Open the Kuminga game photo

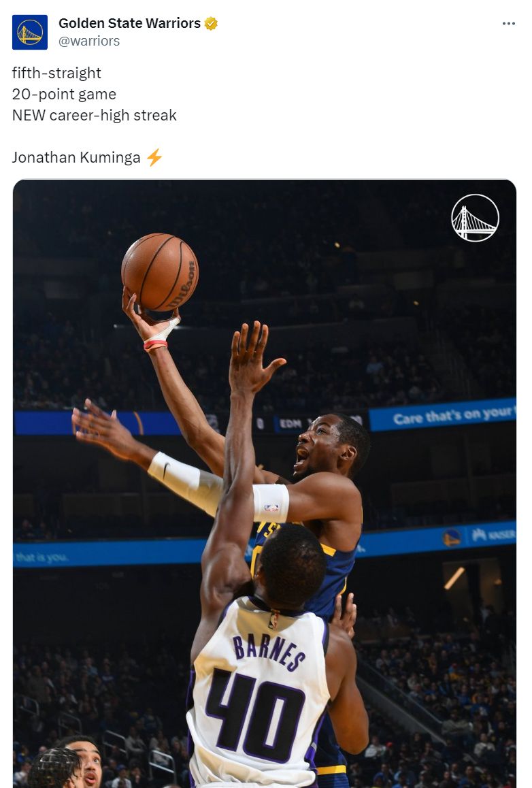[265, 483]
